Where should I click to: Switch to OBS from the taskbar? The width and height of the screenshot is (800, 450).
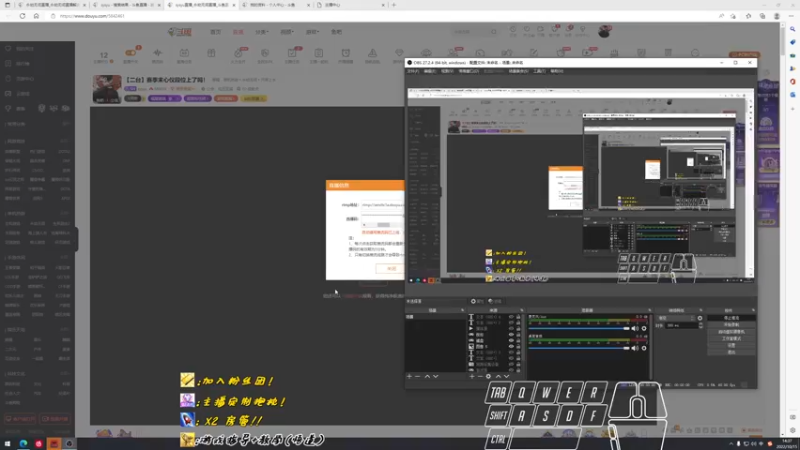pos(69,444)
